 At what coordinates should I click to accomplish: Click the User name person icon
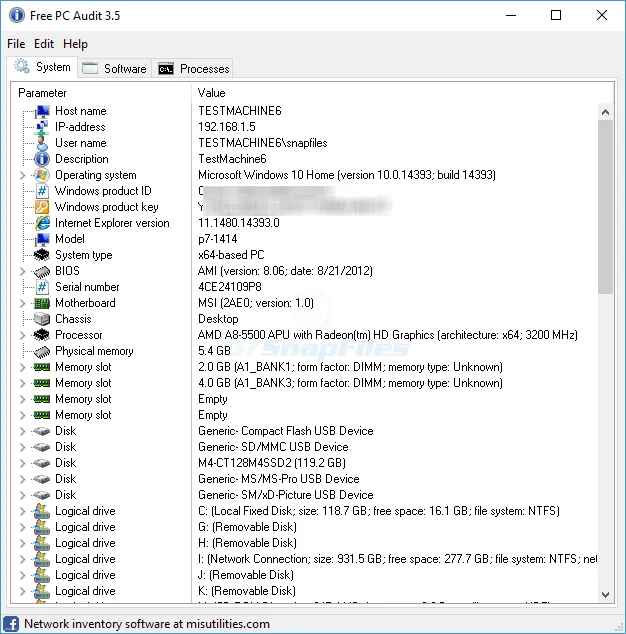42,143
